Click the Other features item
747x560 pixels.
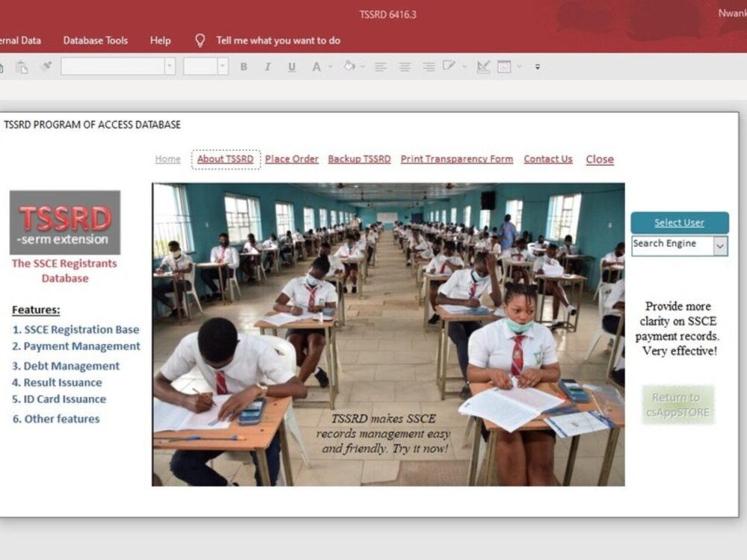[56, 419]
